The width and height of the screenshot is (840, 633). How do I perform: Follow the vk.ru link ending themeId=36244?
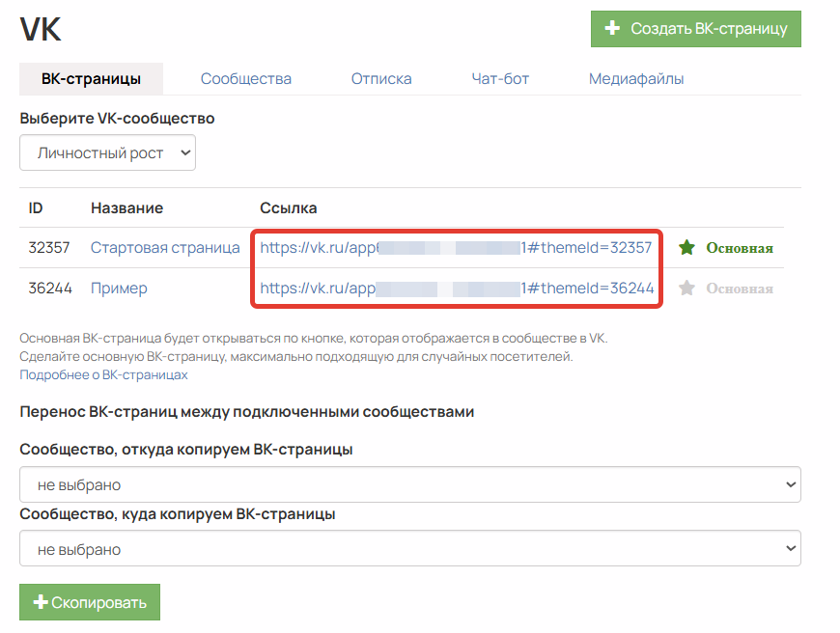[457, 289]
